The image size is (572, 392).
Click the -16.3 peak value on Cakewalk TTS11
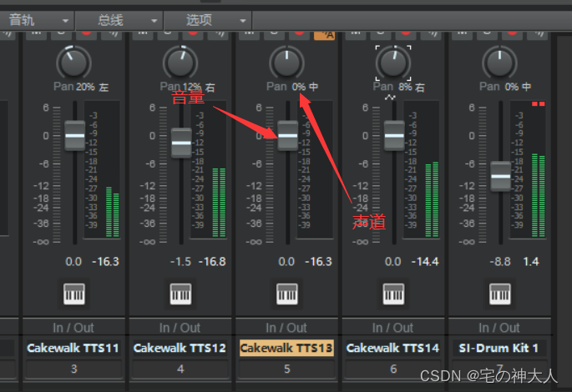coord(105,262)
